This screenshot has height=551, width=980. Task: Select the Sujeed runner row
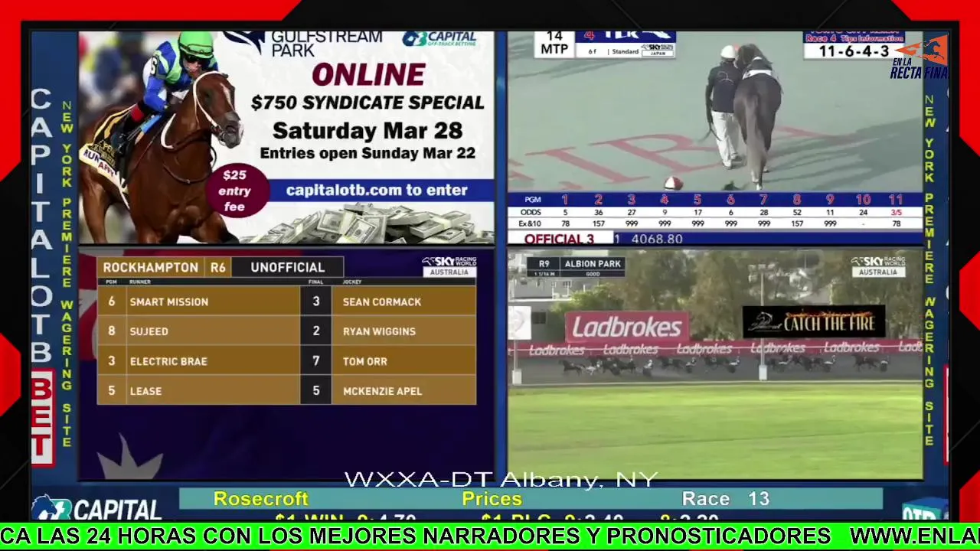(x=286, y=331)
